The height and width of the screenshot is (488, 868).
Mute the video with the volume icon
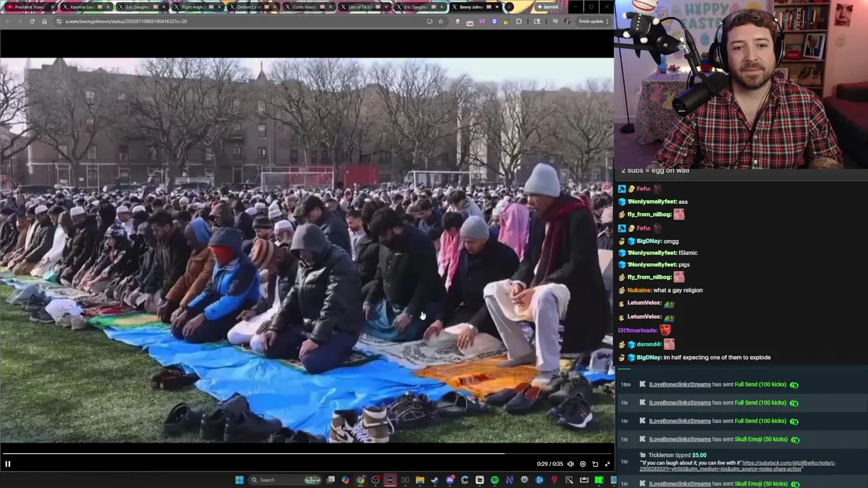(570, 464)
